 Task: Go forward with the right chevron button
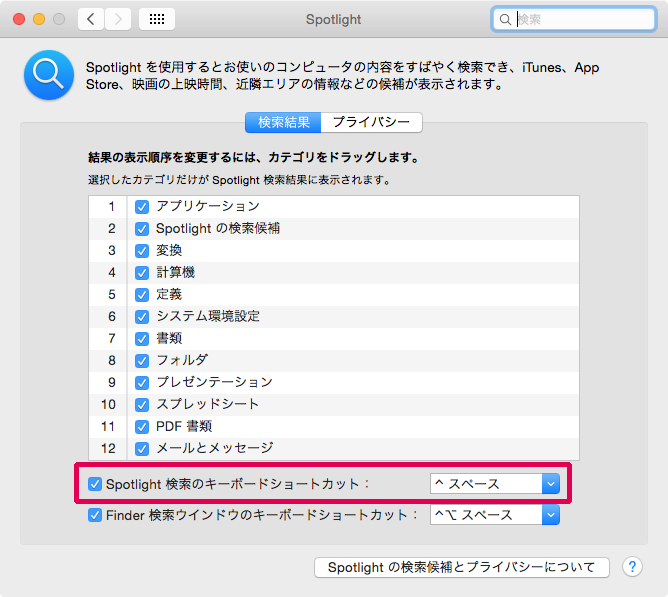[x=118, y=19]
